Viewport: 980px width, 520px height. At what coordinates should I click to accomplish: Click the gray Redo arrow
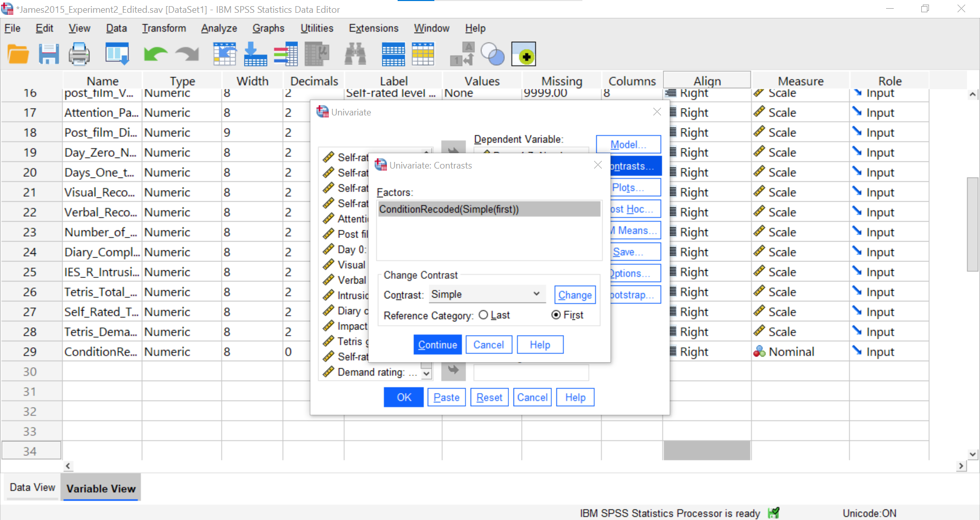click(187, 54)
